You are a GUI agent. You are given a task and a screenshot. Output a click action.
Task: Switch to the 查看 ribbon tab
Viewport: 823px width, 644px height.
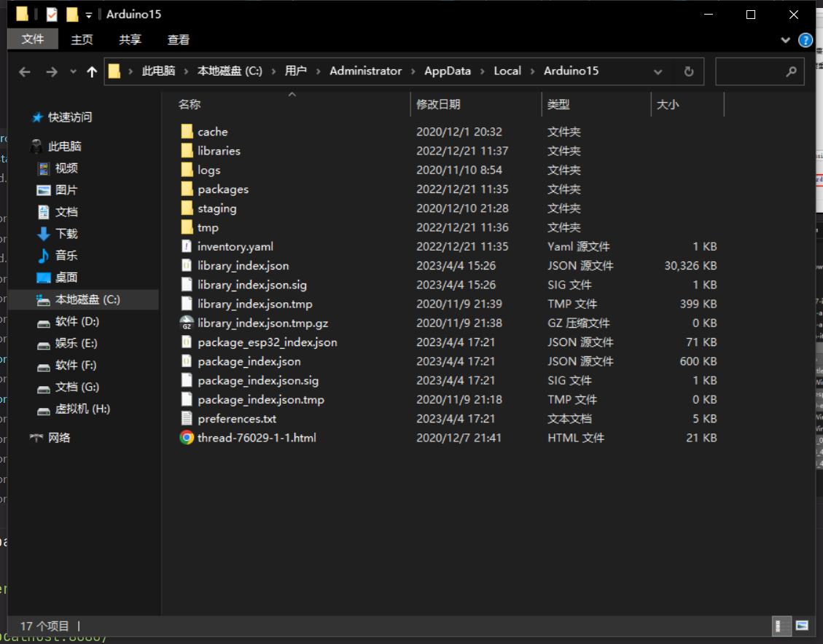(179, 40)
